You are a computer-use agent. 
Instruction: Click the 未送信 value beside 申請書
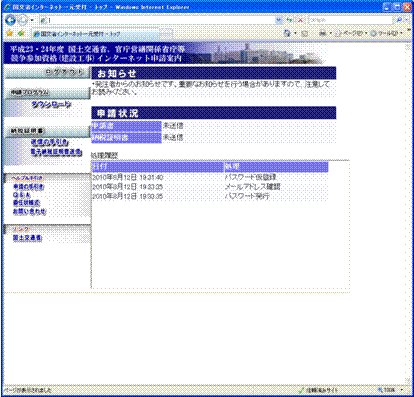(x=173, y=126)
